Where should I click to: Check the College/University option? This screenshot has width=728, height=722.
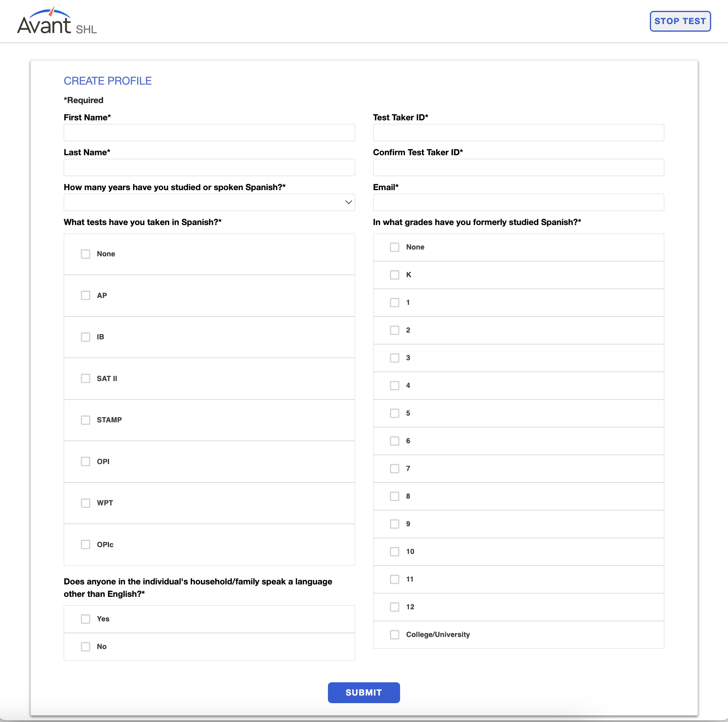pos(395,635)
